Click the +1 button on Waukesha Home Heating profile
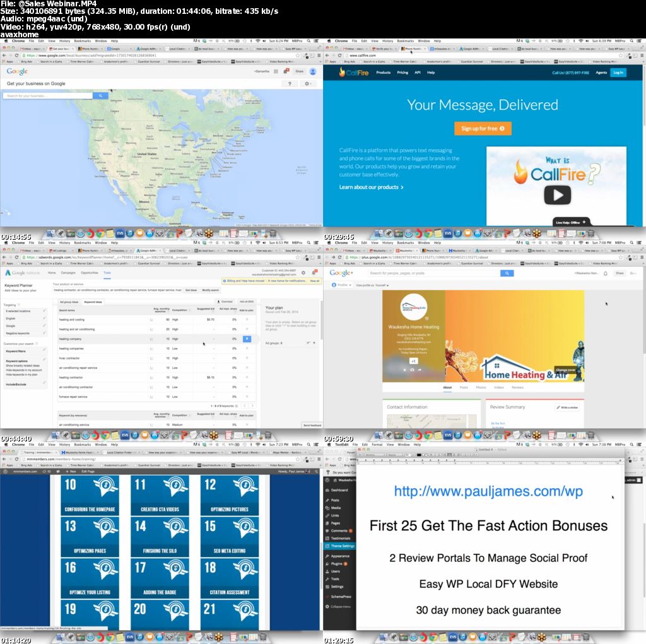 (x=413, y=361)
